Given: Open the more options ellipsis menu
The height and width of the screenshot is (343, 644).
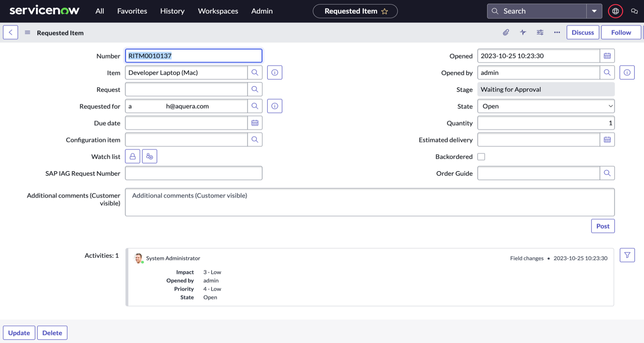Looking at the screenshot, I should 557,32.
